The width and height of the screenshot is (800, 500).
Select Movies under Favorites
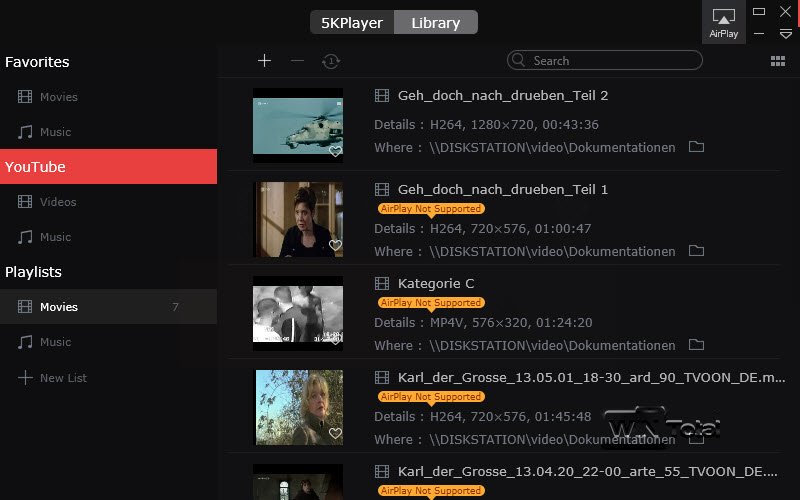108,96
